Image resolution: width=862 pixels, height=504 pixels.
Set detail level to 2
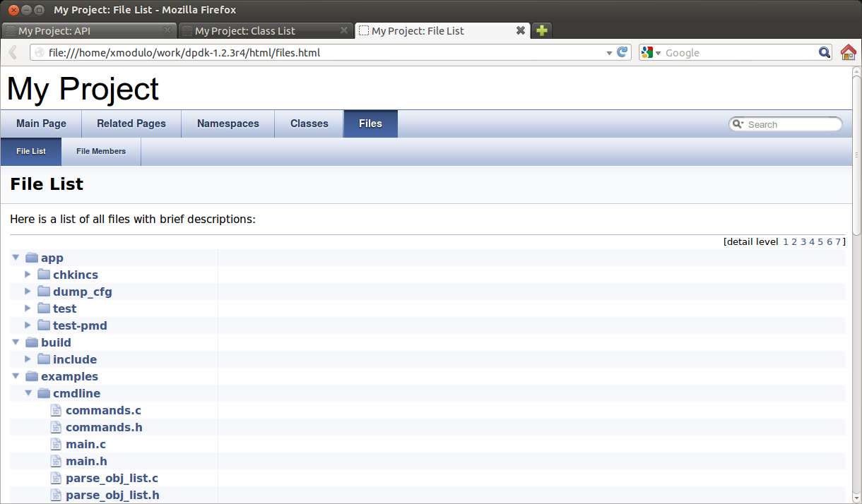coord(794,241)
